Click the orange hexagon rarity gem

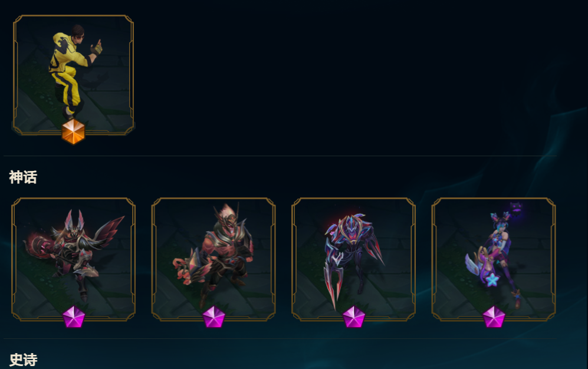pos(74,131)
